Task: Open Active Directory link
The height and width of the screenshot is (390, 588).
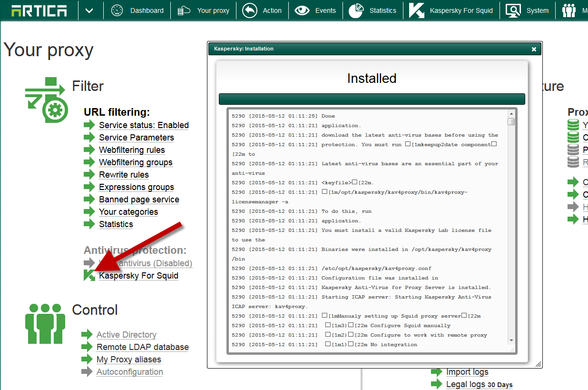Action: tap(127, 335)
